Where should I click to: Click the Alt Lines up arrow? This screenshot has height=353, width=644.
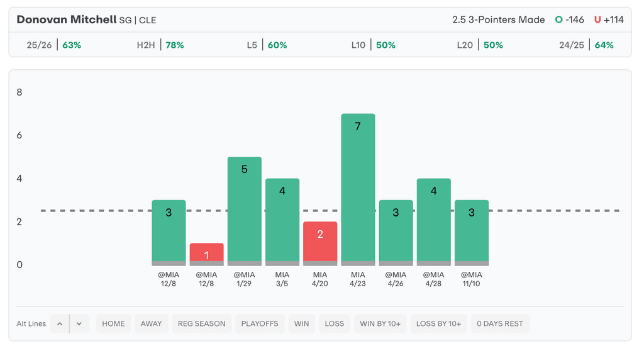click(x=60, y=323)
